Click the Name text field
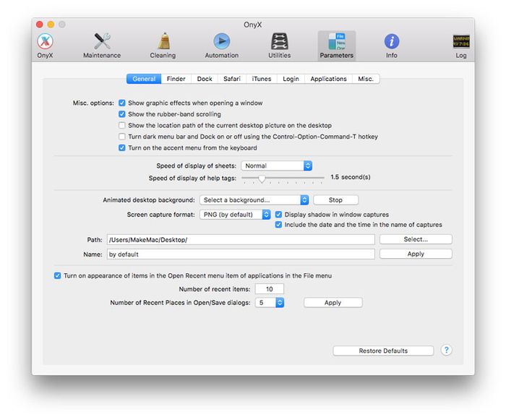Image resolution: width=506 pixels, height=420 pixels. point(241,254)
